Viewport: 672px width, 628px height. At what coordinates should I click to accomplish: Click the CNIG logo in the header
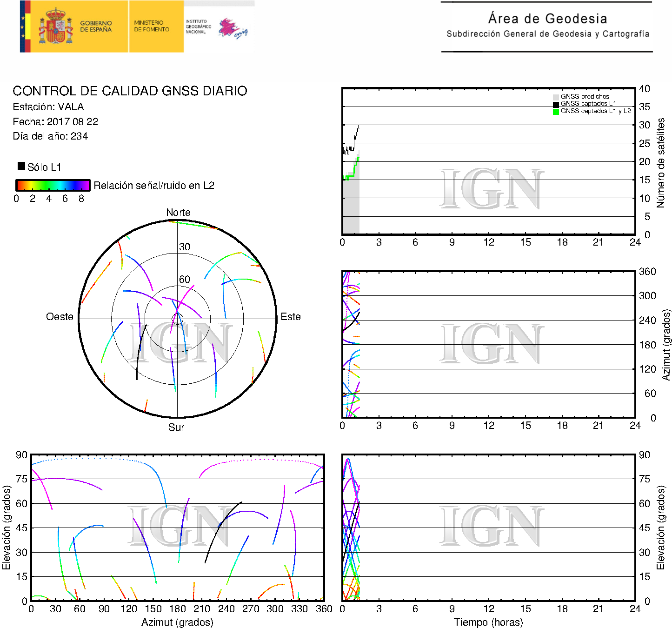[233, 28]
